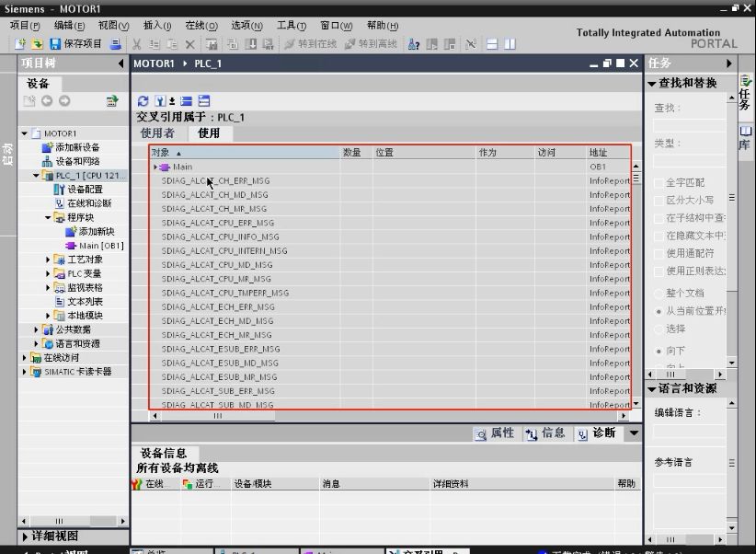Expand the 详细视图 panel
Viewport: 756px width, 554px height.
(25, 537)
